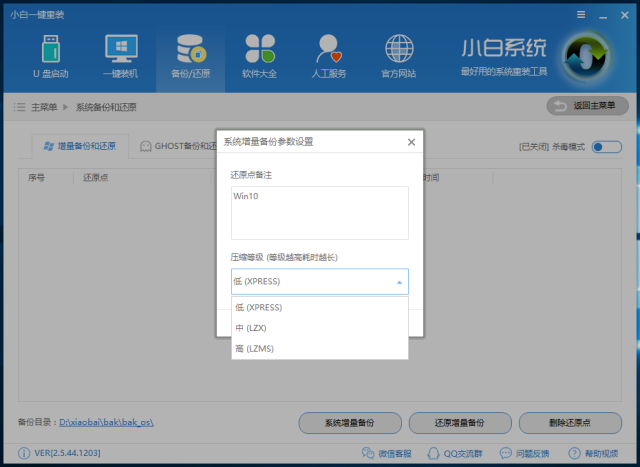Open 人工服务 support
The image size is (640, 467).
tap(329, 56)
